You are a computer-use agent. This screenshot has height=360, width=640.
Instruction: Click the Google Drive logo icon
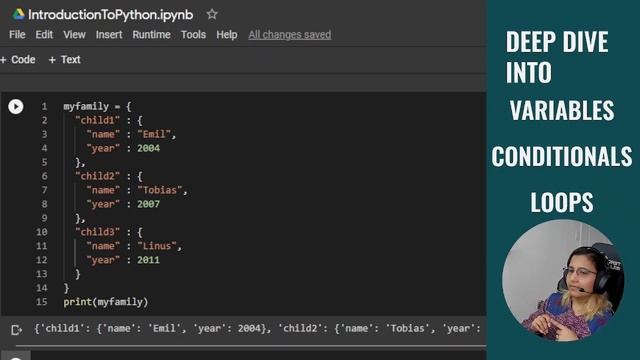tap(18, 15)
